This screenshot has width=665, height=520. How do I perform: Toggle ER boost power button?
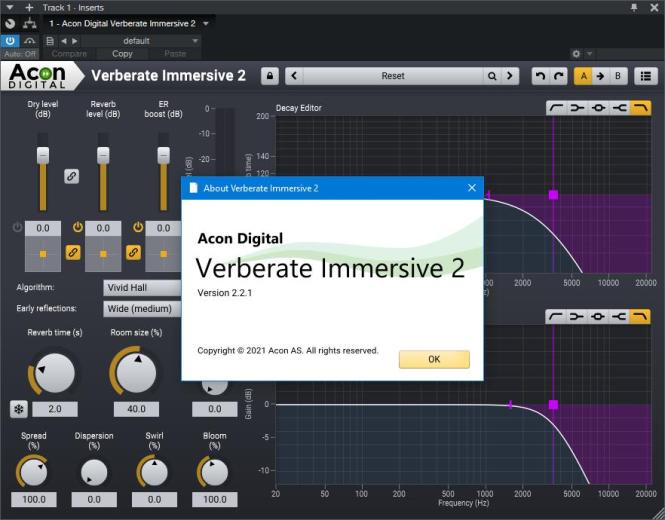[138, 227]
